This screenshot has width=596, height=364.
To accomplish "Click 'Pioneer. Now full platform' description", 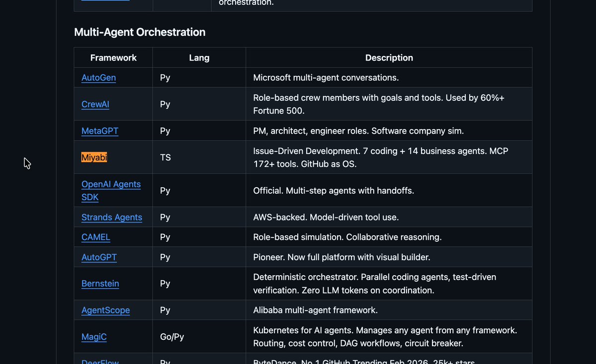I will click(341, 257).
